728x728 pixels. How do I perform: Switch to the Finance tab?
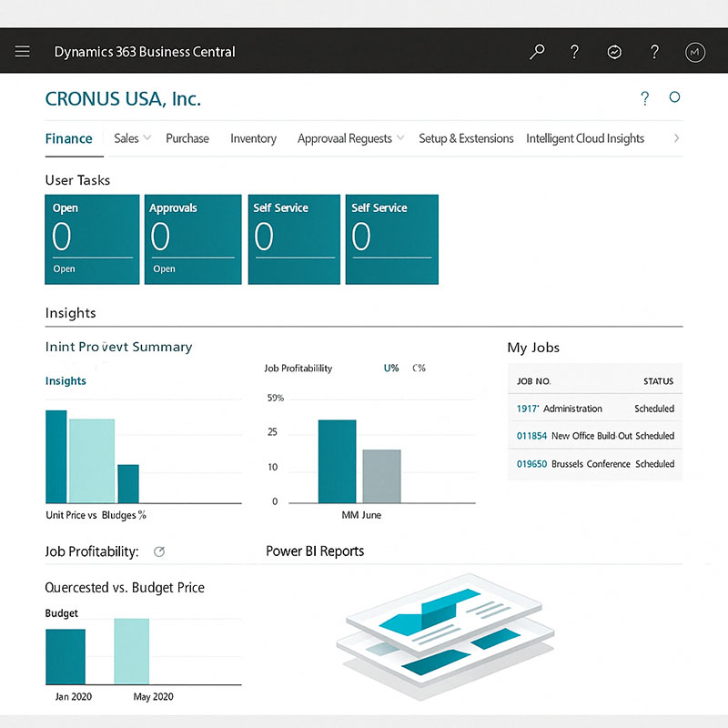[x=69, y=138]
